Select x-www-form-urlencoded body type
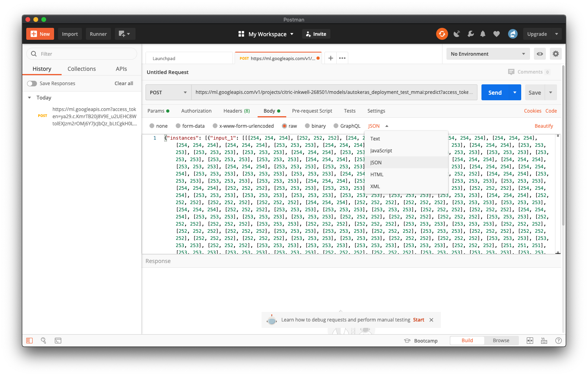 [215, 126]
